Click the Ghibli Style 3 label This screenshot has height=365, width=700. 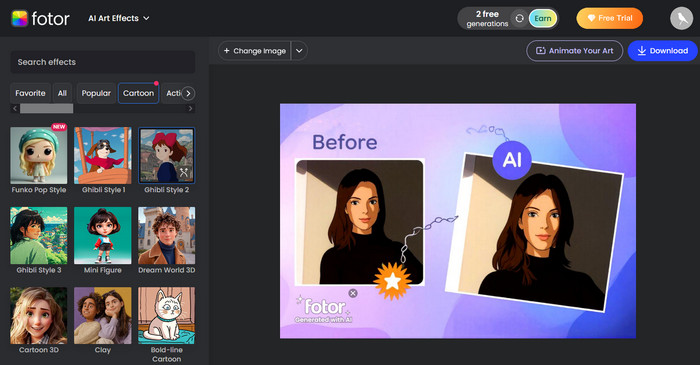coord(39,270)
